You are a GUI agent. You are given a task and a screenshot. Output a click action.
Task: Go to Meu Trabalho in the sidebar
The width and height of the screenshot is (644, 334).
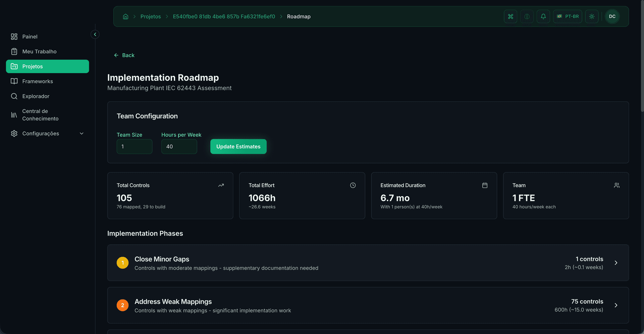click(39, 52)
